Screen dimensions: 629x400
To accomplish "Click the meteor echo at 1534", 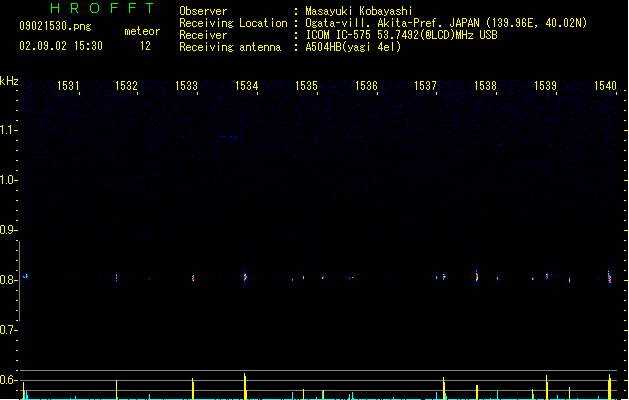I will click(x=245, y=276).
